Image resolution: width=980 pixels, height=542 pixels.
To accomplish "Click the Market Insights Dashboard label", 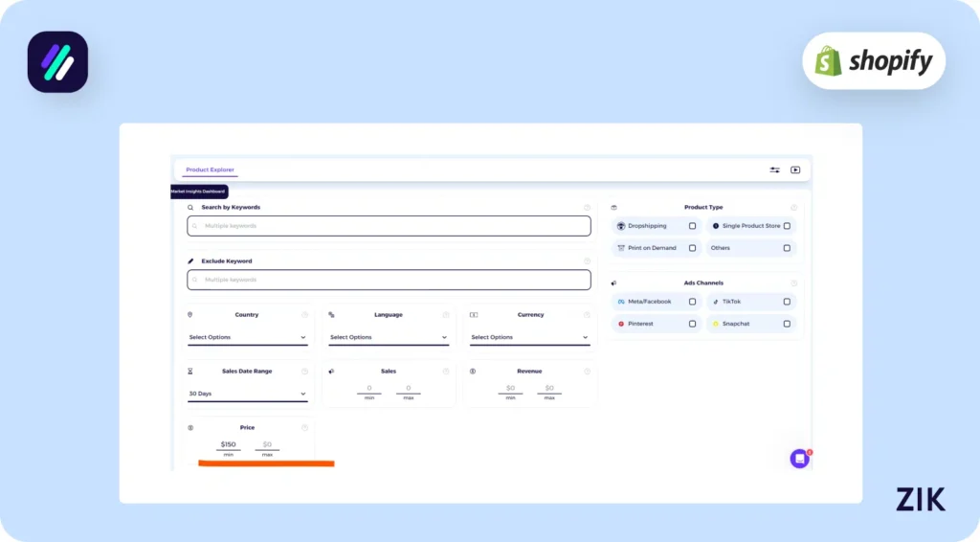I will pyautogui.click(x=198, y=192).
